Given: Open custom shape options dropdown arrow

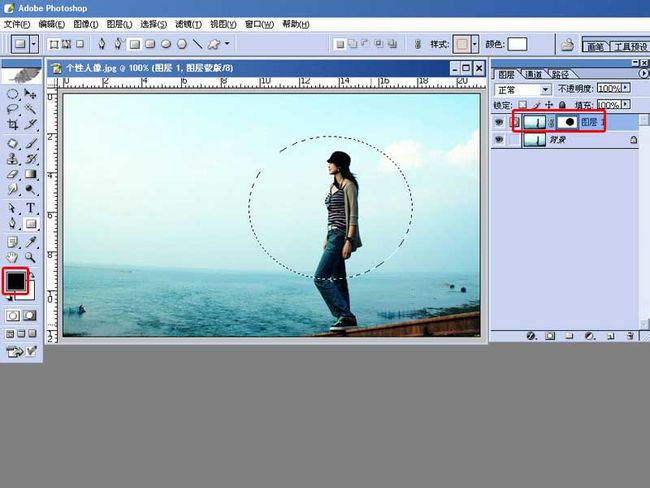Looking at the screenshot, I should [x=227, y=43].
